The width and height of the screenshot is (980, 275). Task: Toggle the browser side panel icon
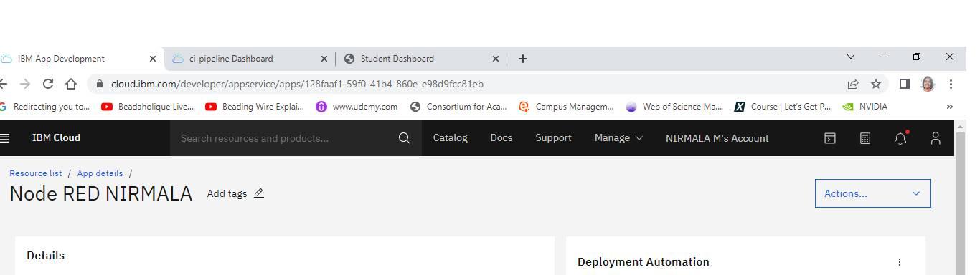pyautogui.click(x=905, y=84)
